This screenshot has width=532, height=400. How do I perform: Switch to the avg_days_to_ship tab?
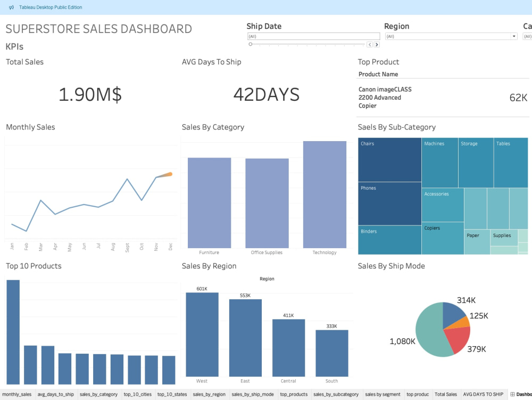(56, 394)
